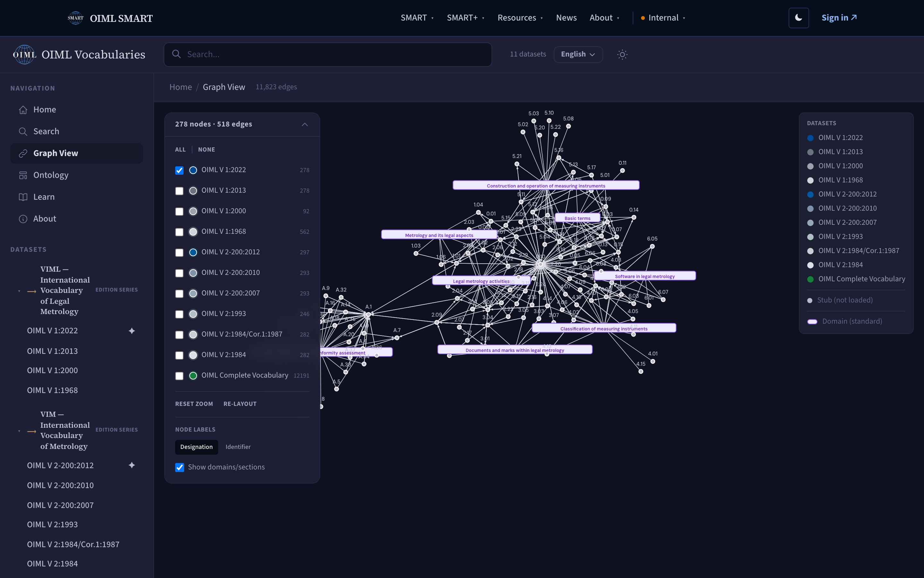Click Software in legal metrology domain box

(x=645, y=276)
